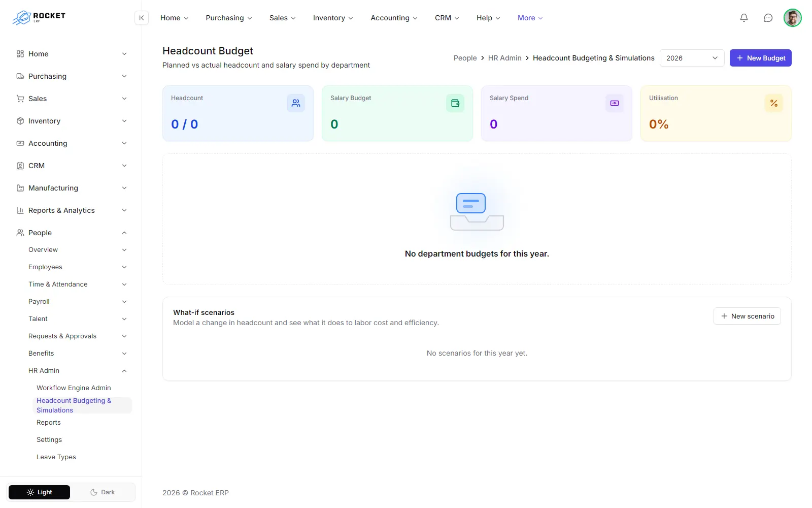Click the Reports & Analytics chart icon
The width and height of the screenshot is (812, 508).
[20, 210]
